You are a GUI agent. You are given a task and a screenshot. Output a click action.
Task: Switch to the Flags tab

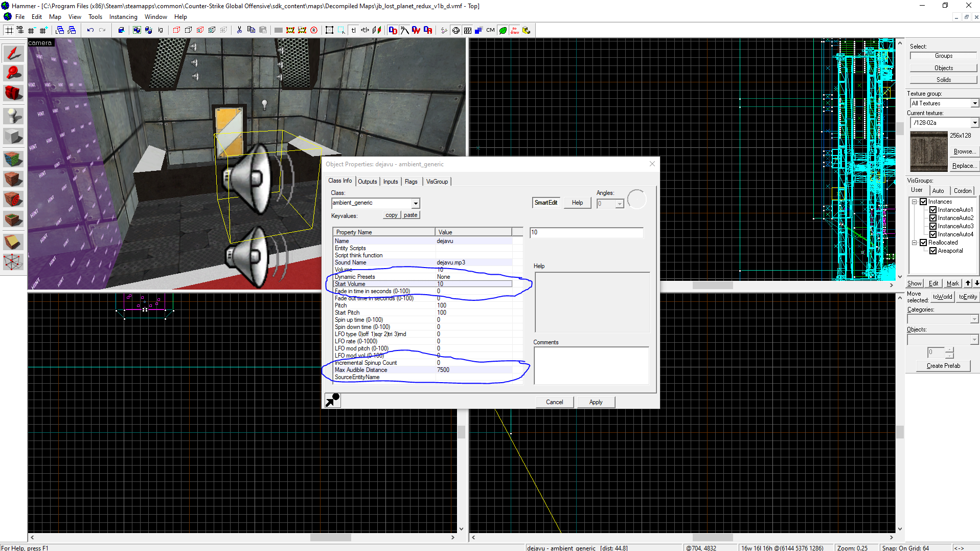tap(411, 182)
